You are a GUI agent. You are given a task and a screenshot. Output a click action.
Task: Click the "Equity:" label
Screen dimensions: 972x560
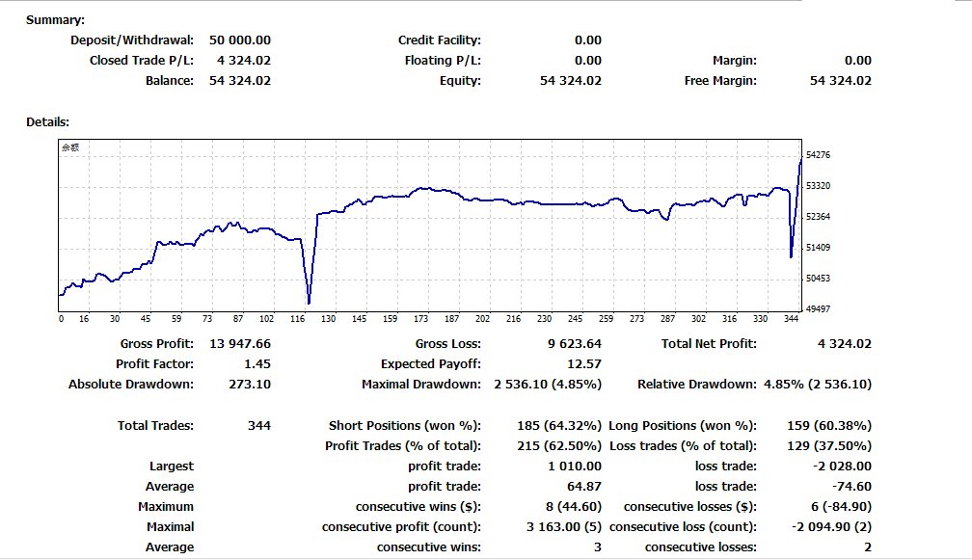tap(461, 81)
